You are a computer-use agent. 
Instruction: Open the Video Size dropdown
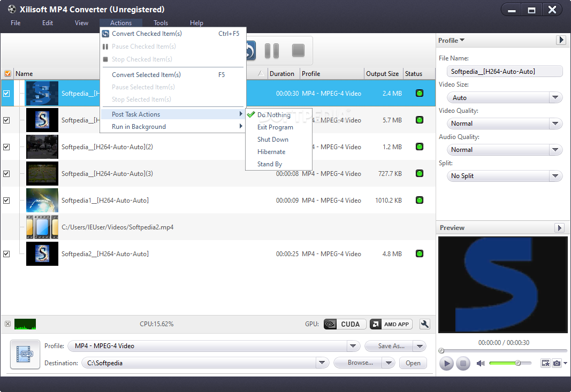(x=555, y=97)
